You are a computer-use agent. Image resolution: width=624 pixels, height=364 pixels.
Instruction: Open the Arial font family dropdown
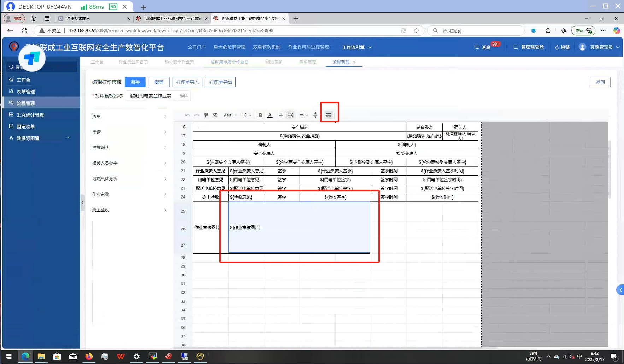pyautogui.click(x=230, y=115)
